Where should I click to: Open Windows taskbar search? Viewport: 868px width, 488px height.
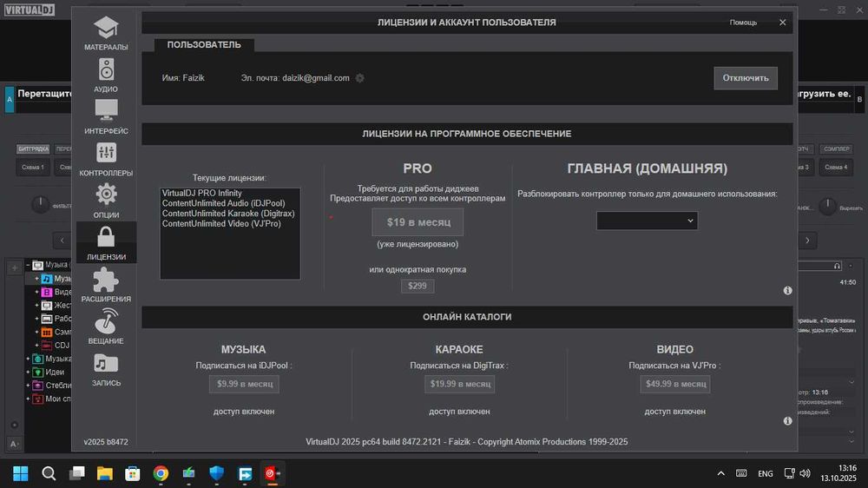point(49,473)
